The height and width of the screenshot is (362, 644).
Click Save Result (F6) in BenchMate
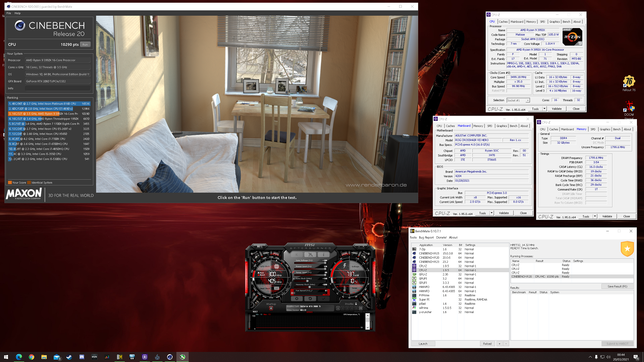tap(617, 287)
